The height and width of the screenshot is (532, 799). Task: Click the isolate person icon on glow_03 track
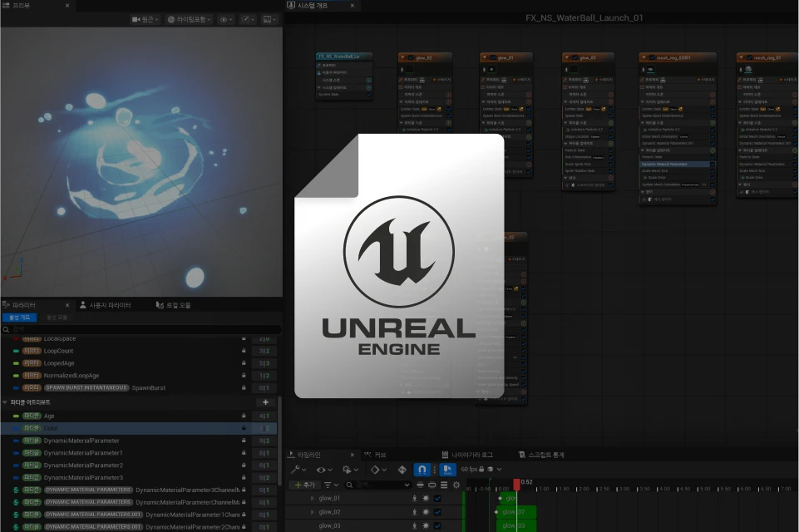coord(414,526)
